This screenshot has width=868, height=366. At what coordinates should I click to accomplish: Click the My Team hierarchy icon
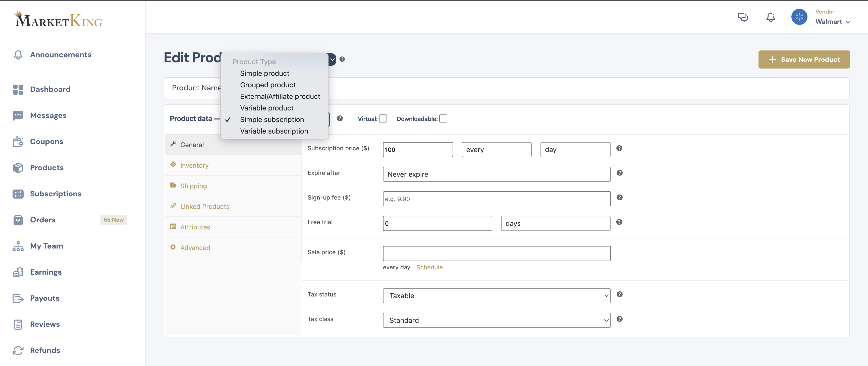18,246
